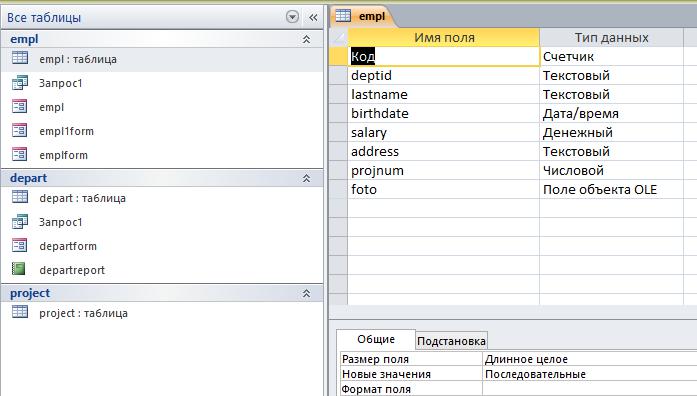
Task: Click the table icon on empl document tab
Action: (343, 16)
